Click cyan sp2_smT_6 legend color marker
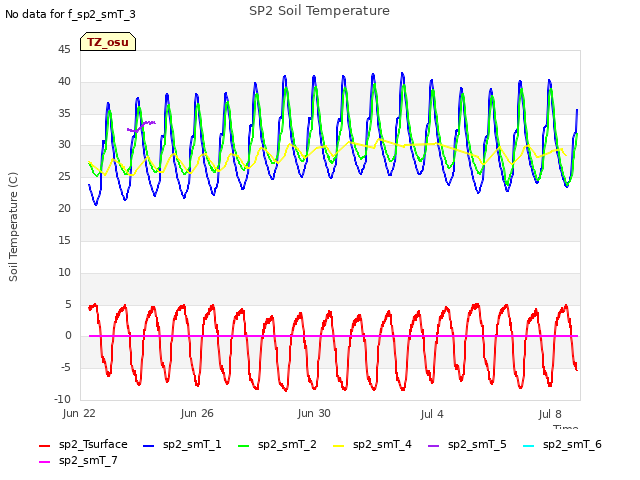Viewport: 640px width, 480px height. tap(529, 446)
